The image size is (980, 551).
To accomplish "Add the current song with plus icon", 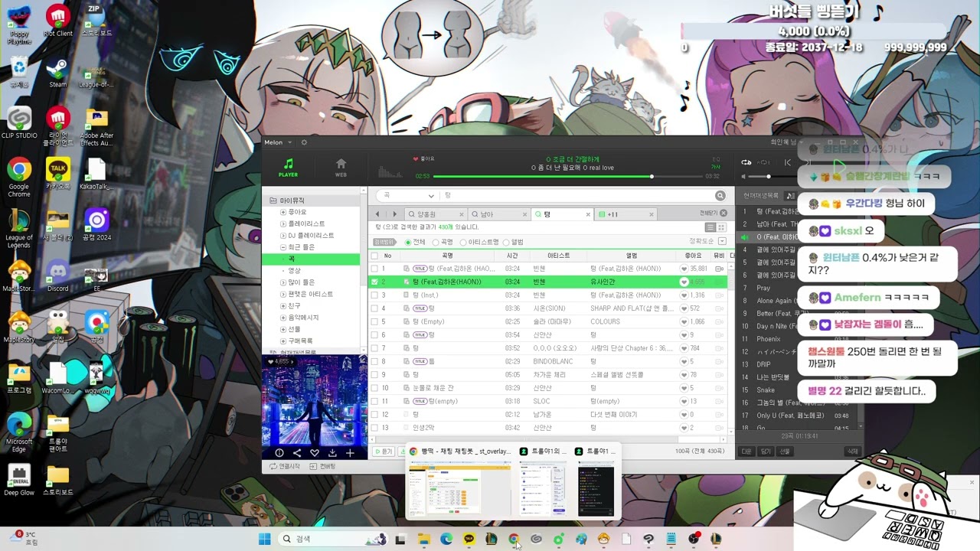I will [350, 453].
